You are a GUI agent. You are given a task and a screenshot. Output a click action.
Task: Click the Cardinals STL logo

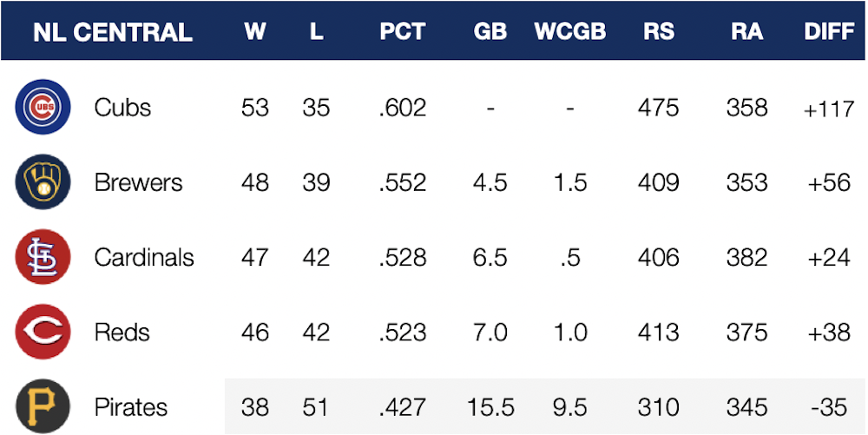[x=43, y=257]
